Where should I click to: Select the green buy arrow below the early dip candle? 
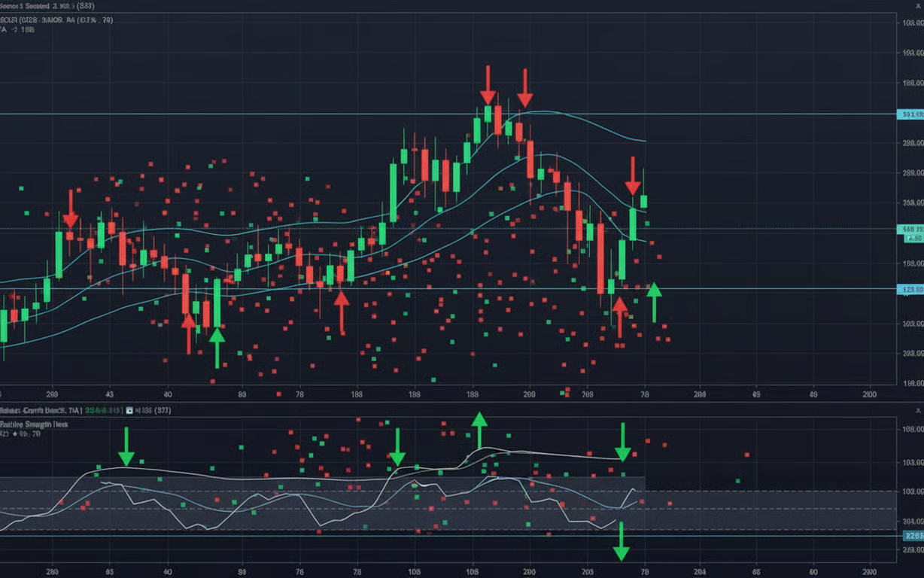[x=217, y=347]
